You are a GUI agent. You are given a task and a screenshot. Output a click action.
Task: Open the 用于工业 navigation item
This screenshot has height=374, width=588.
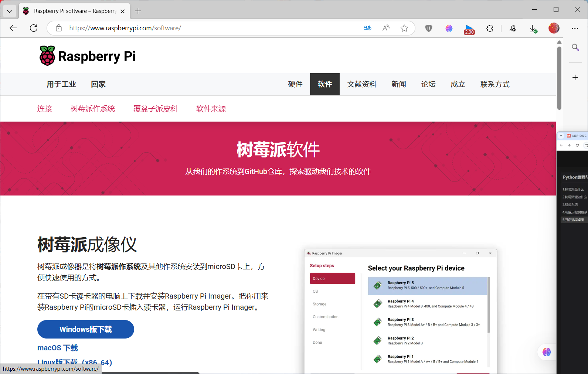[x=61, y=84]
